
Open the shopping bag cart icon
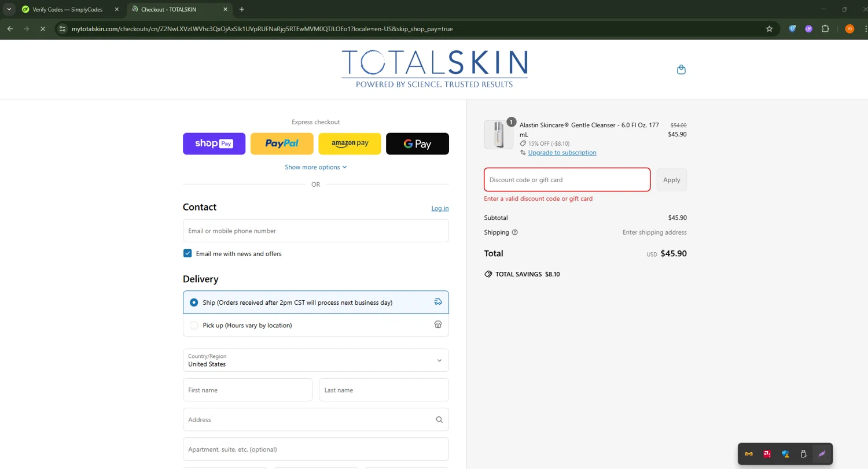pos(681,69)
